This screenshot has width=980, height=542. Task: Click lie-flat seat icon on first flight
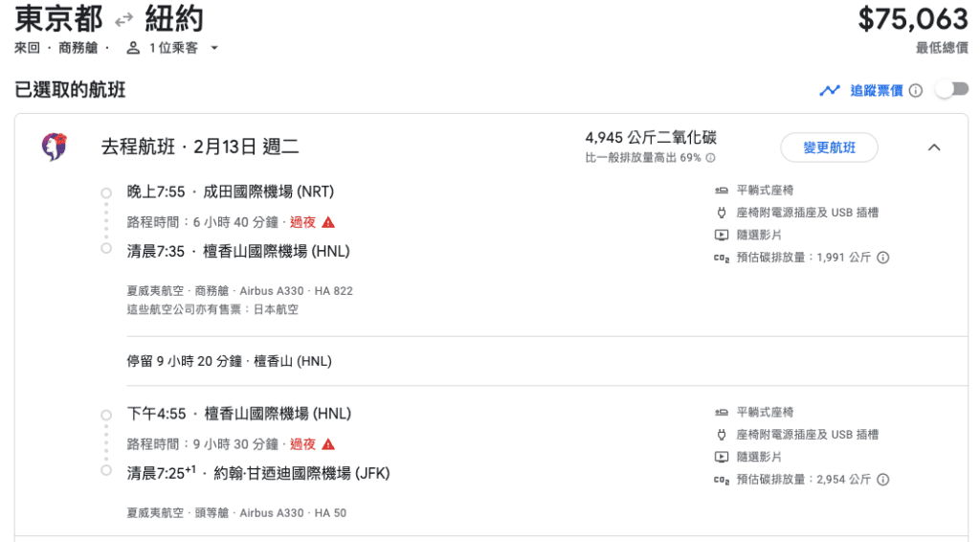point(722,190)
